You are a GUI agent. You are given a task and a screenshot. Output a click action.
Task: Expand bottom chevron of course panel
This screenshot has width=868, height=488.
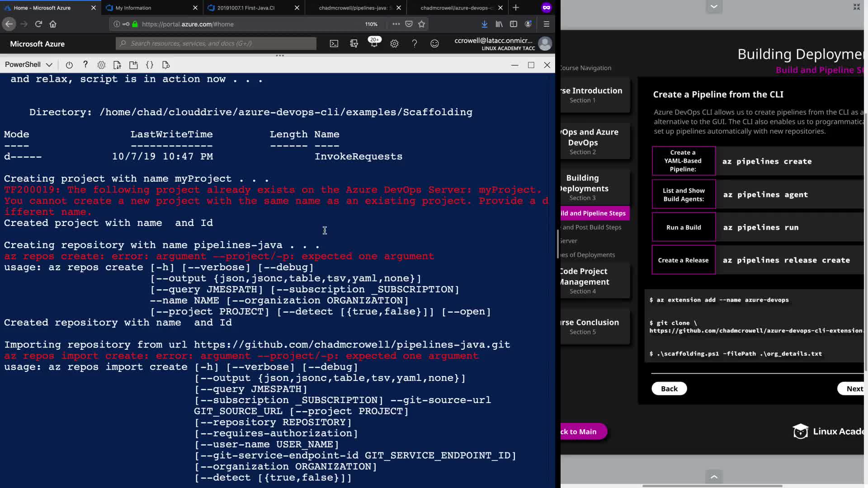click(x=714, y=477)
